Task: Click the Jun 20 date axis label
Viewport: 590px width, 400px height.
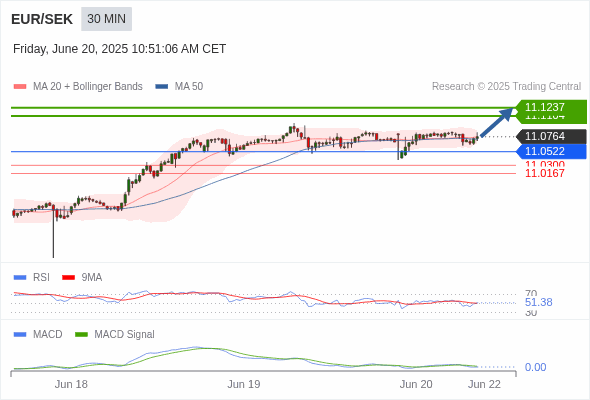Action: 416,384
